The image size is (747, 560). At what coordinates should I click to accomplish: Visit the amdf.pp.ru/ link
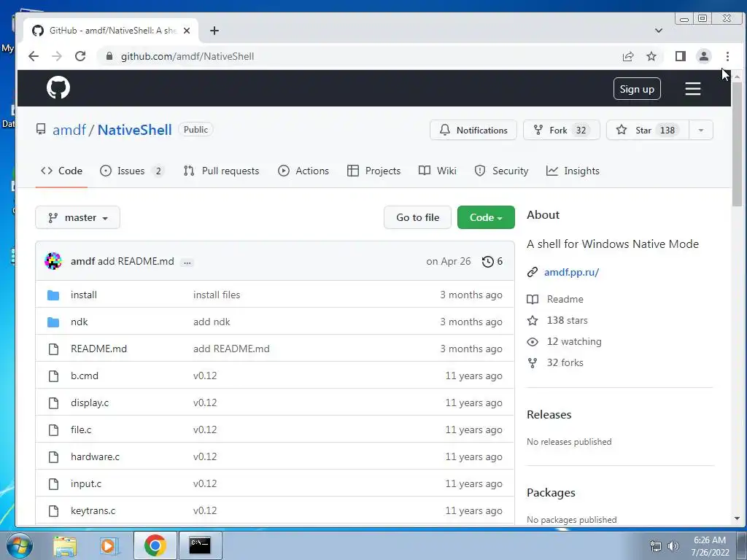click(x=571, y=273)
